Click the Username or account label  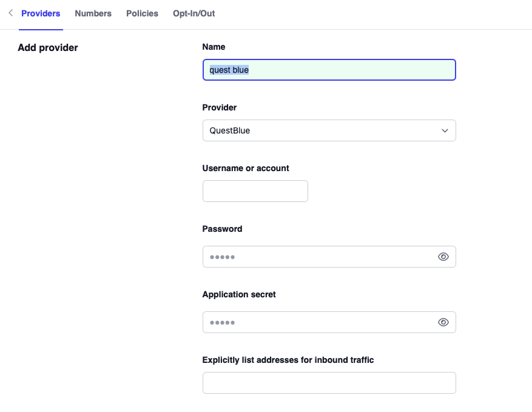coord(246,168)
